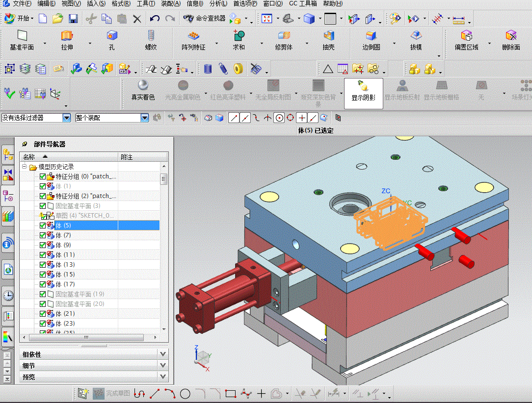Image resolution: width=532 pixels, height=403 pixels.
Task: Open the 抽壳 (Shell) tool
Action: click(x=328, y=36)
